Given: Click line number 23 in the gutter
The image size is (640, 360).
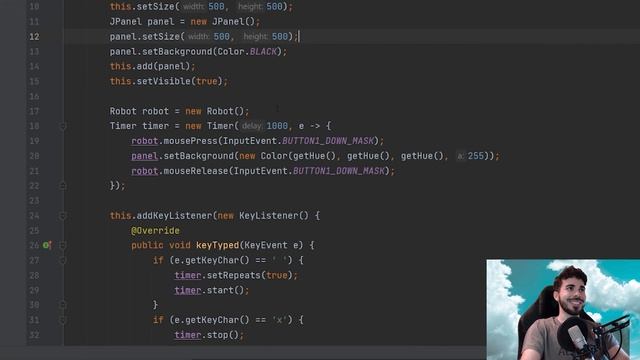Looking at the screenshot, I should [x=34, y=201].
